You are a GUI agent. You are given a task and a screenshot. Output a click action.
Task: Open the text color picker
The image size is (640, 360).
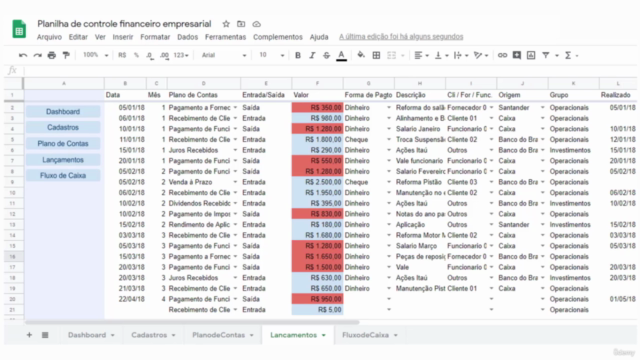click(x=342, y=56)
